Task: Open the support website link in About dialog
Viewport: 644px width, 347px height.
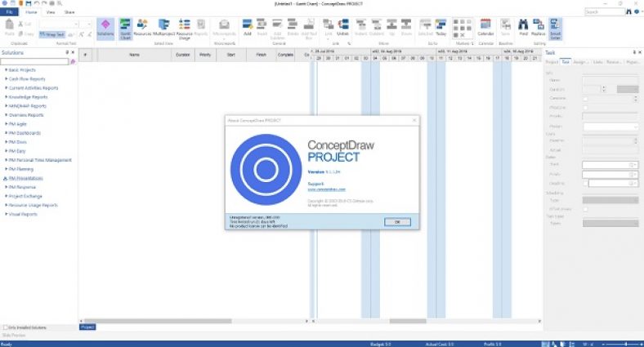Action: (x=327, y=189)
